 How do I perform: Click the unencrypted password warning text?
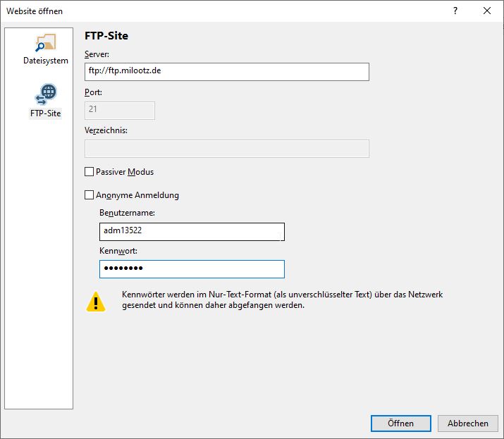(x=282, y=300)
